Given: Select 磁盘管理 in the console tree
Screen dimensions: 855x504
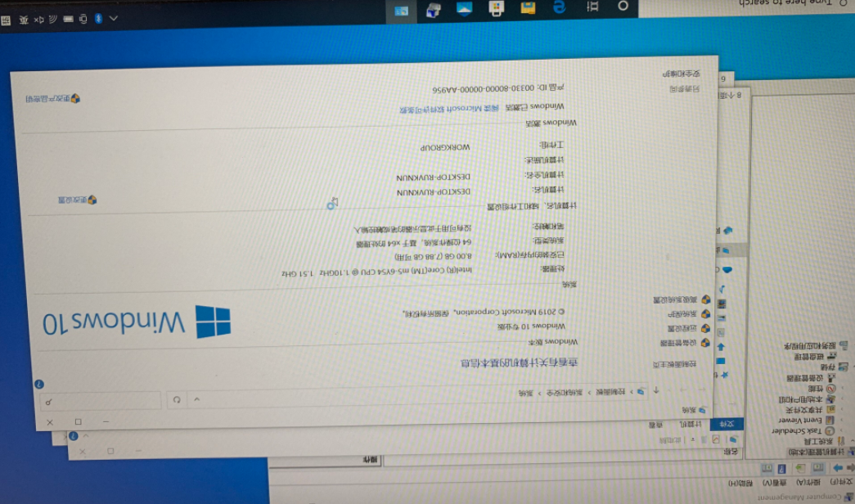Looking at the screenshot, I should pos(808,357).
